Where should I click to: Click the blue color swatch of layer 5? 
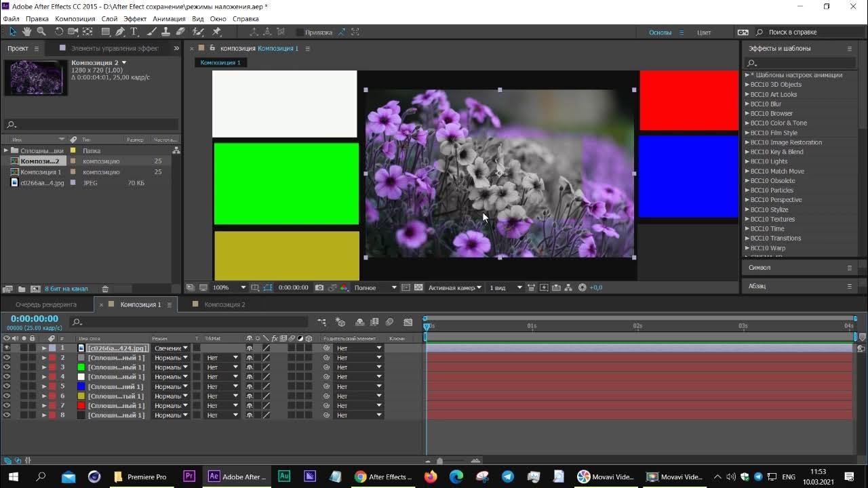point(81,386)
